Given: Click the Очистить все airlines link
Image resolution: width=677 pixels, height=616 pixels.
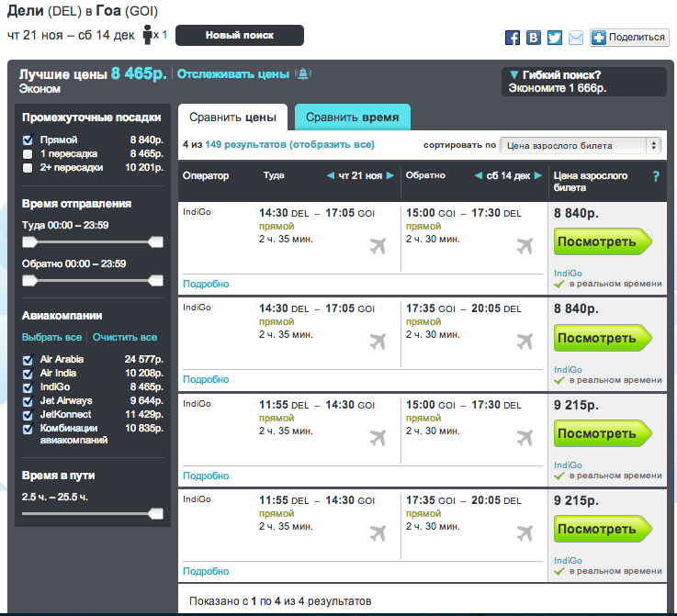Looking at the screenshot, I should (125, 338).
